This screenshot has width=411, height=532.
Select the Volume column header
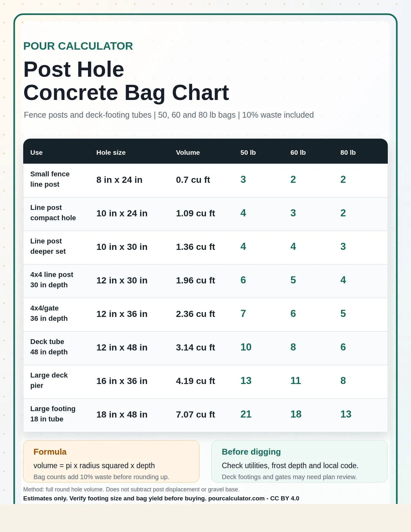(x=188, y=153)
